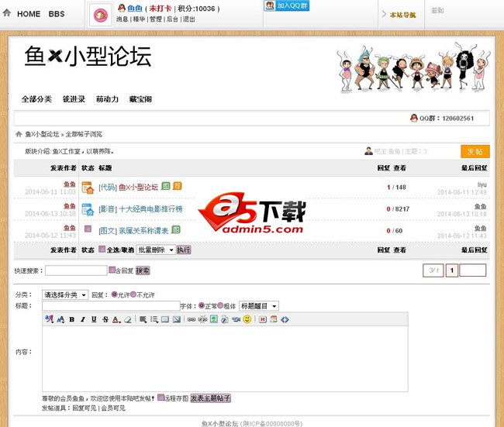Click the source code view icon

(285, 319)
